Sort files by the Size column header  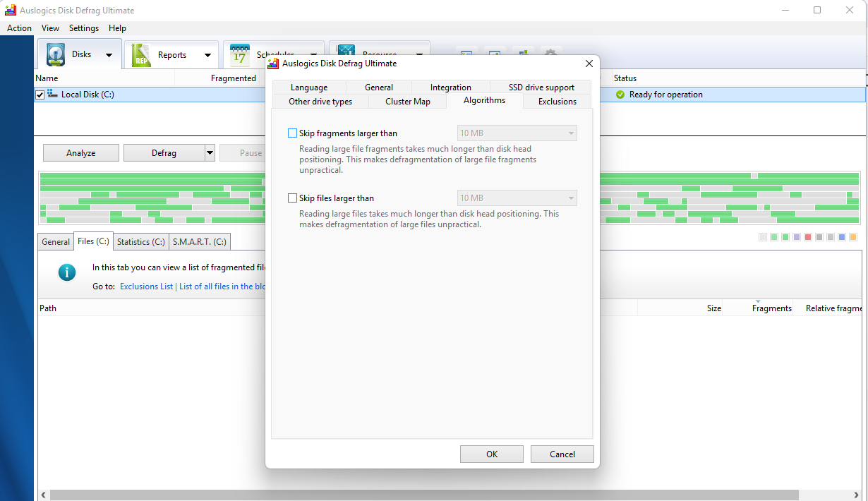(x=714, y=308)
